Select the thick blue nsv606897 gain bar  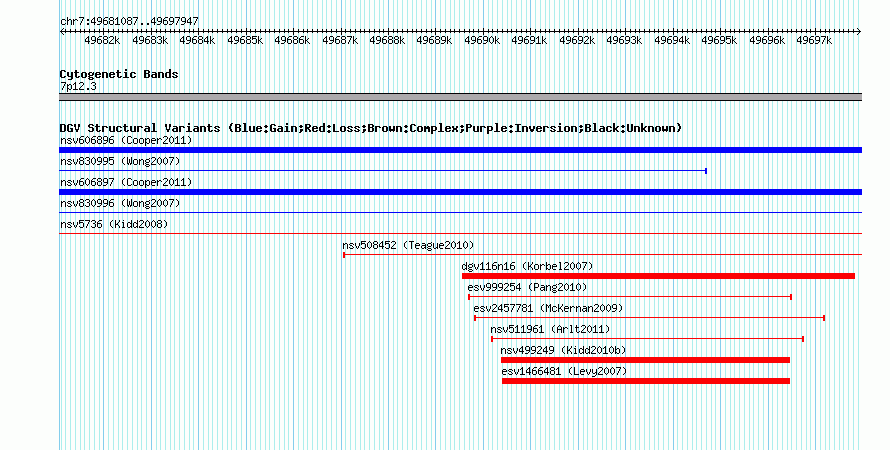tap(460, 192)
